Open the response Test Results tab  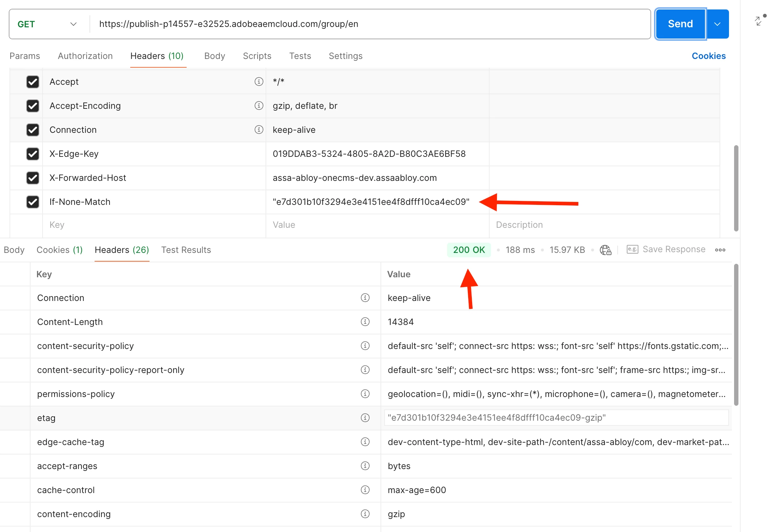point(186,250)
